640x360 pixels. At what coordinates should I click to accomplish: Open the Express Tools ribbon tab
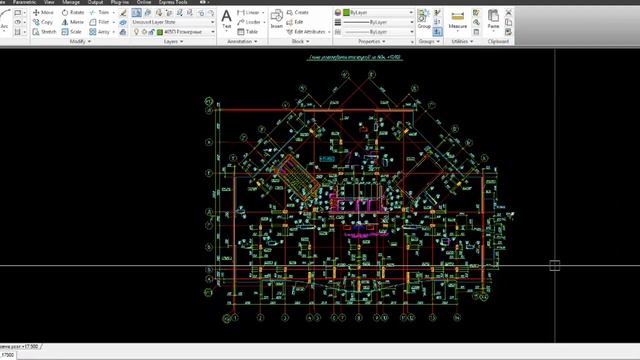coord(173,2)
